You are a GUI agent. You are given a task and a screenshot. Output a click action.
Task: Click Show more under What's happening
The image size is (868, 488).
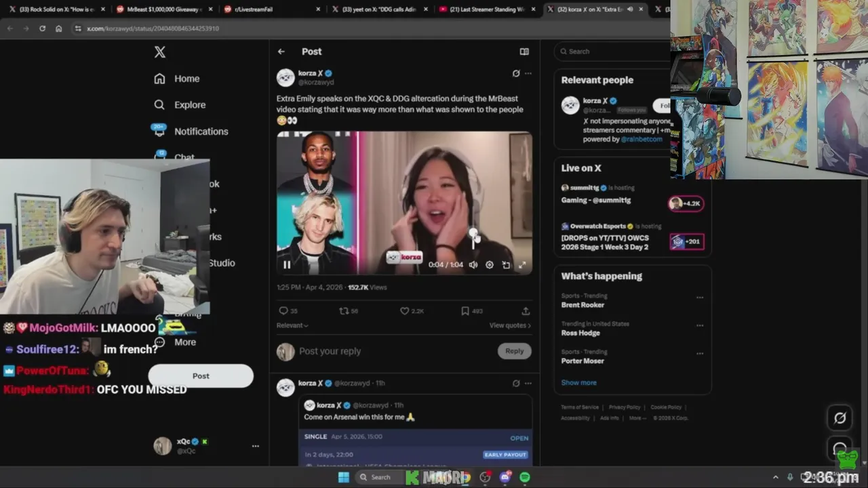[579, 382]
